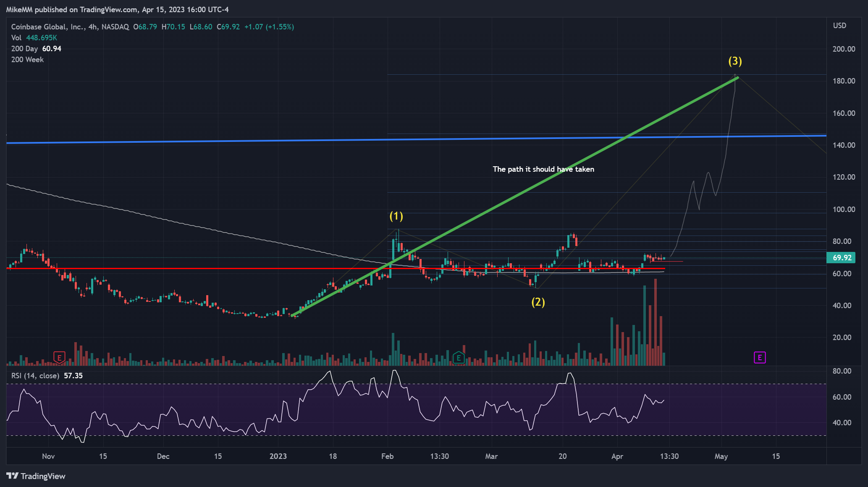Click the red earnings E marker in November

point(59,358)
